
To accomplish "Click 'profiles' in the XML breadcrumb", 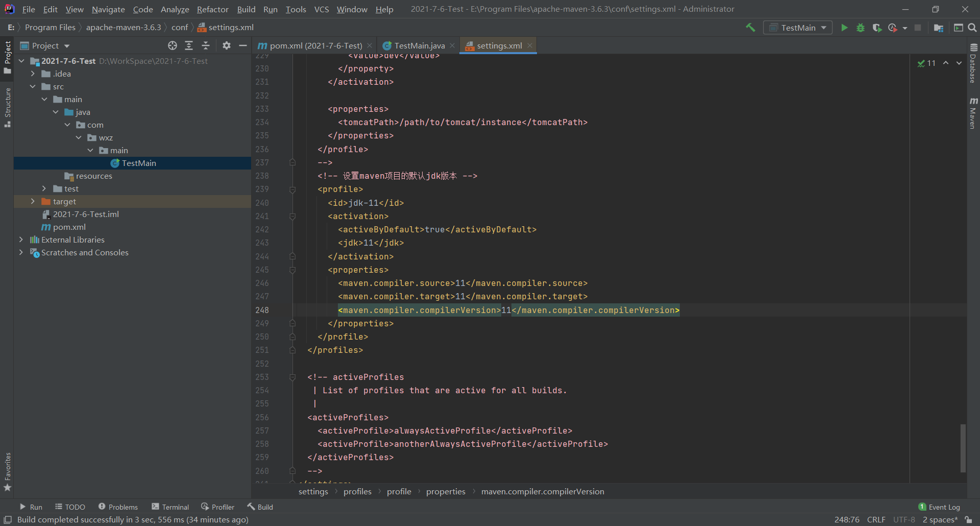I will coord(357,491).
